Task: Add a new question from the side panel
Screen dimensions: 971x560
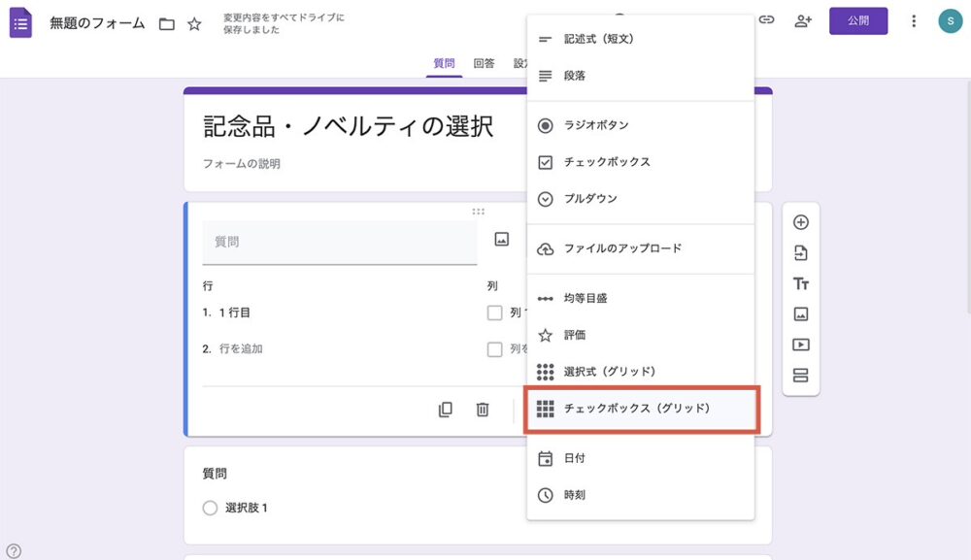Action: [x=801, y=222]
